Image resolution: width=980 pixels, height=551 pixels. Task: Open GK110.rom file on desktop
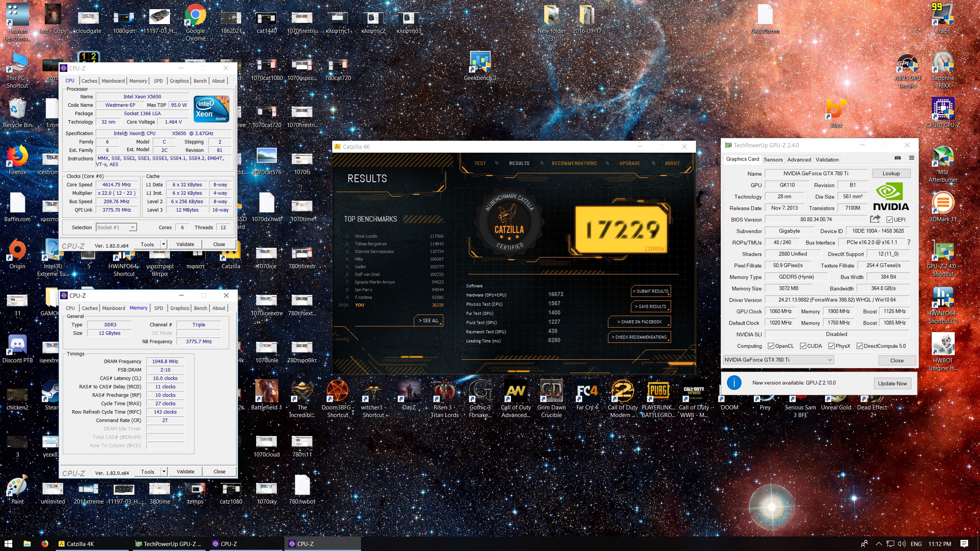(765, 18)
